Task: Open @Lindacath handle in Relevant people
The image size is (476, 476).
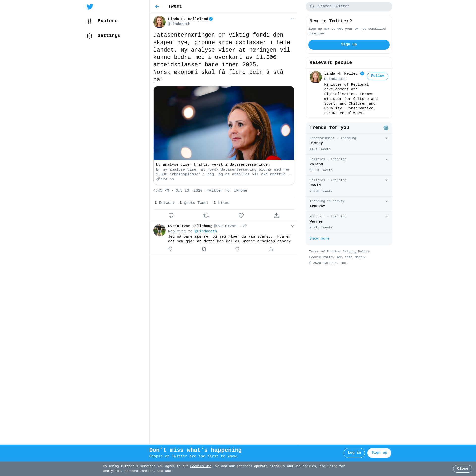Action: tap(335, 79)
